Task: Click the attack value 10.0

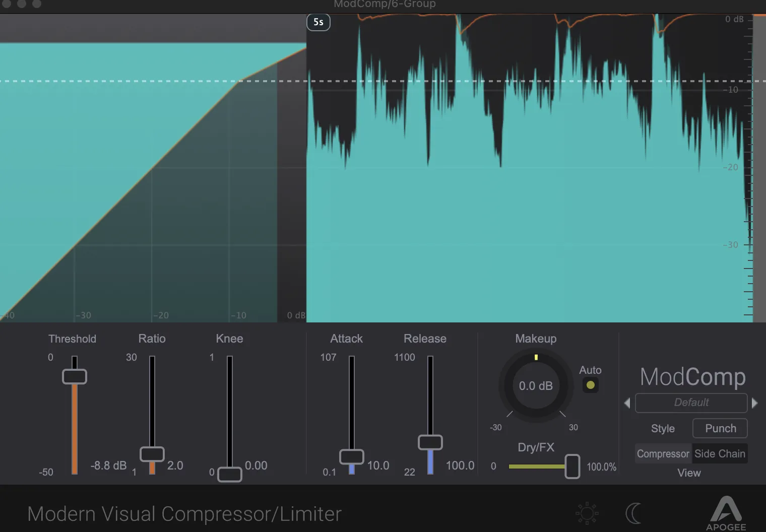Action: click(378, 465)
